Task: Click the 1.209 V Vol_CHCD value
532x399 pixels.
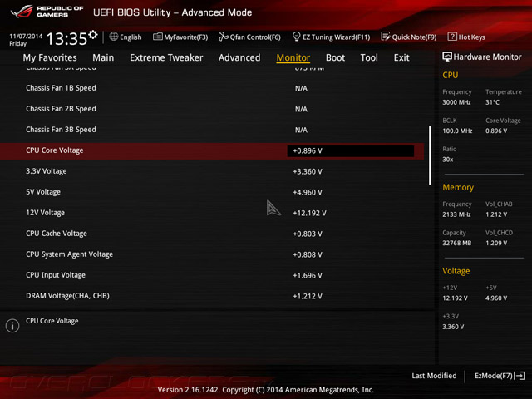Action: [x=496, y=243]
